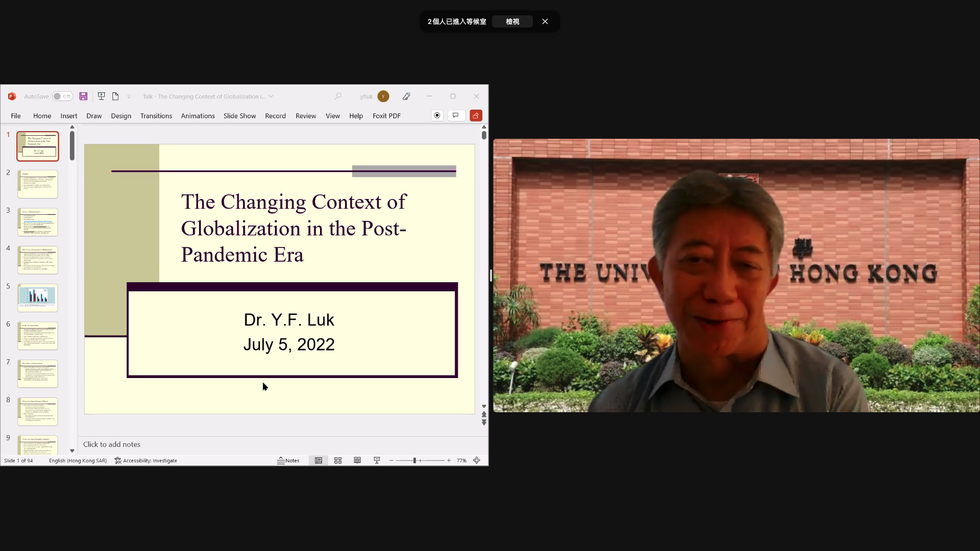The width and height of the screenshot is (980, 551).
Task: Select slide 5 thumbnail with chart
Action: point(38,297)
